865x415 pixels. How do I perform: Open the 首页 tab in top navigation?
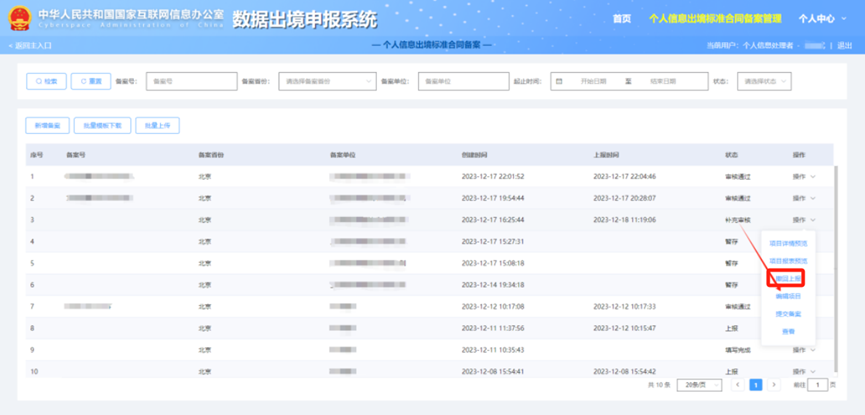tap(621, 19)
